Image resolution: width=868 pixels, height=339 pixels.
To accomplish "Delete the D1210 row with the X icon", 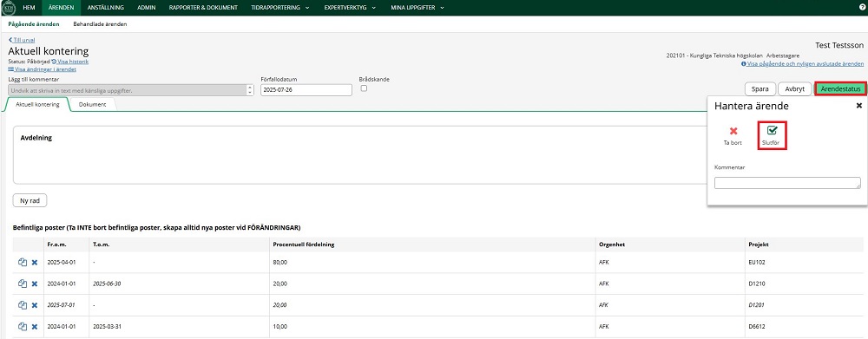I will 35,284.
